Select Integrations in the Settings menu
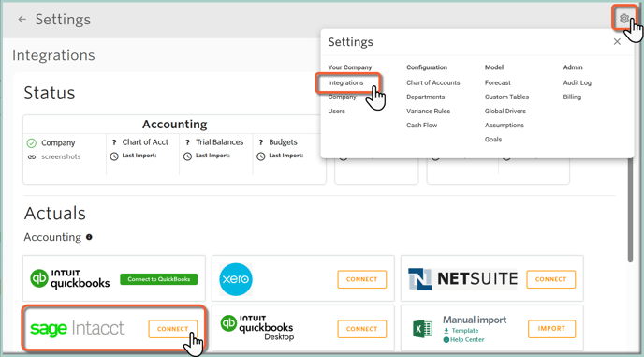This screenshot has height=357, width=644. (345, 82)
